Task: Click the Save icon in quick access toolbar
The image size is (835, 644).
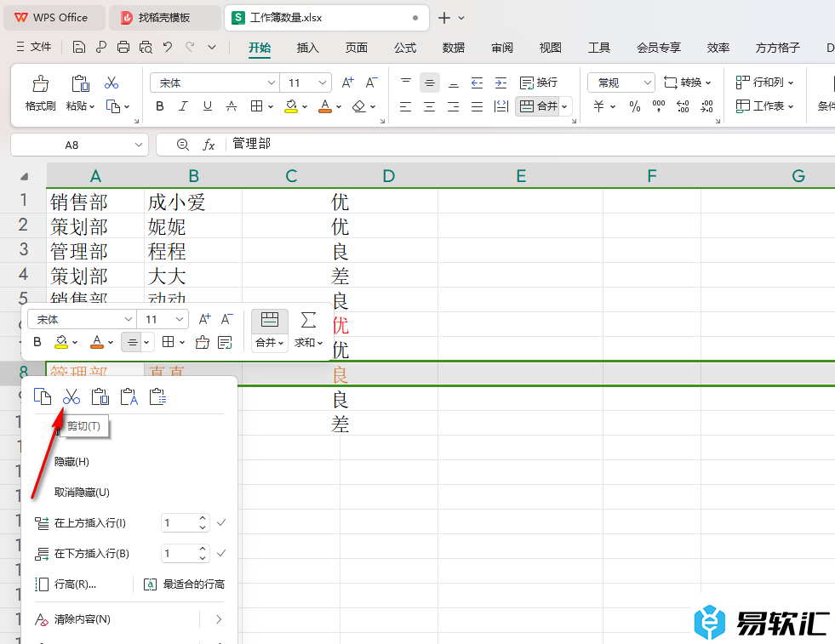Action: (79, 48)
